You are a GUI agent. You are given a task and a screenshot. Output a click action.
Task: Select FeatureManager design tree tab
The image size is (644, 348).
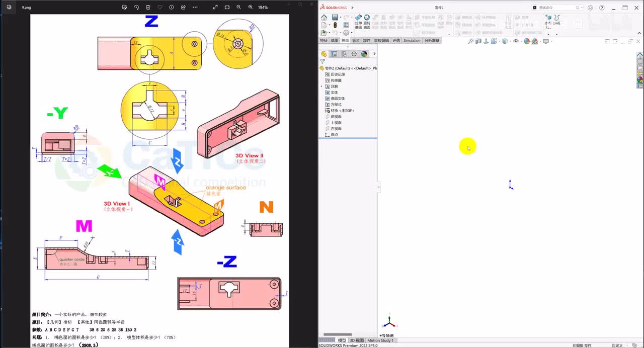pos(324,54)
